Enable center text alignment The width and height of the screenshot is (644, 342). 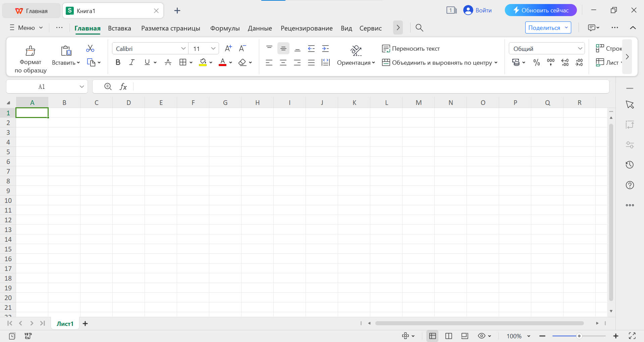(283, 62)
